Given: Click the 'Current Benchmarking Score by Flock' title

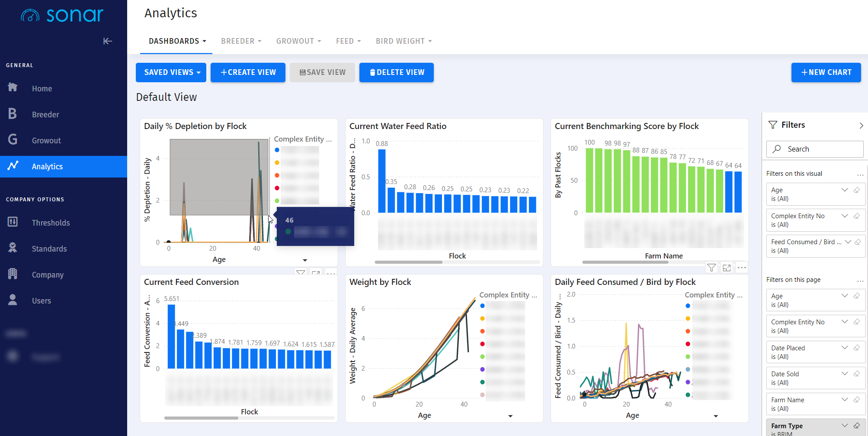Looking at the screenshot, I should [x=627, y=126].
